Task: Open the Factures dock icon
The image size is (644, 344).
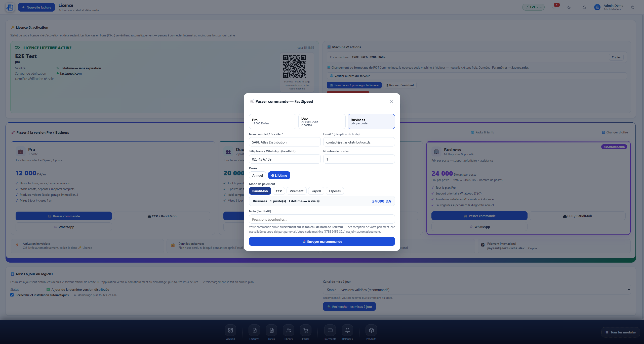Action: (x=254, y=330)
